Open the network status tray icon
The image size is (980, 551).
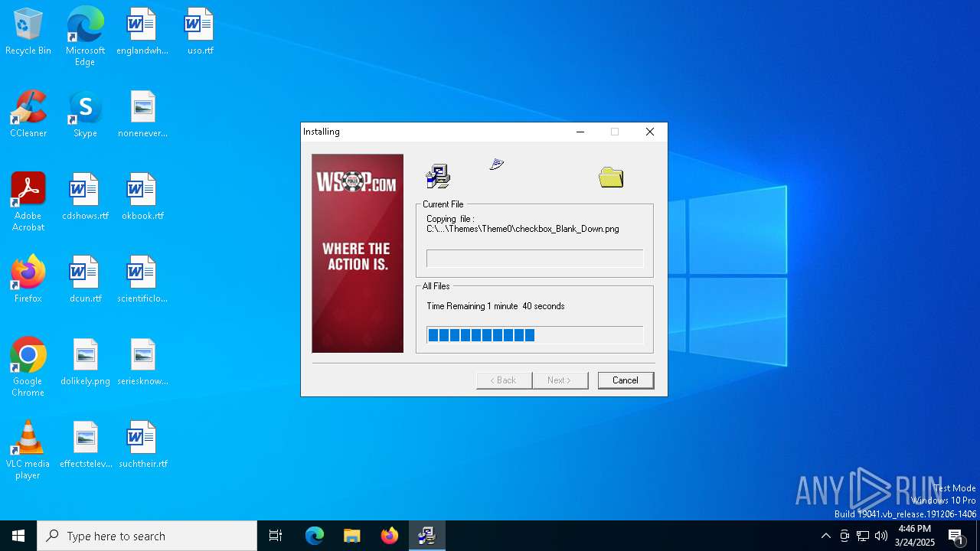pos(863,536)
